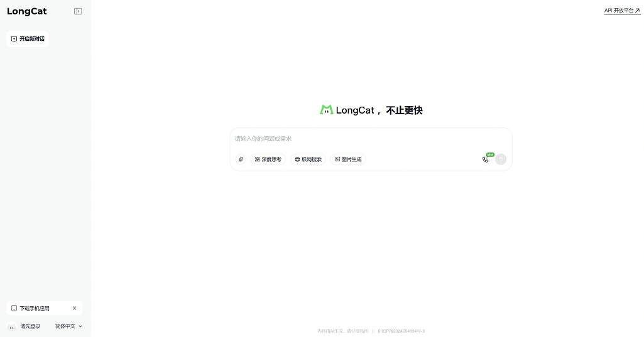The height and width of the screenshot is (337, 644).
Task: Click the LongCat title in sidebar
Action: point(27,11)
